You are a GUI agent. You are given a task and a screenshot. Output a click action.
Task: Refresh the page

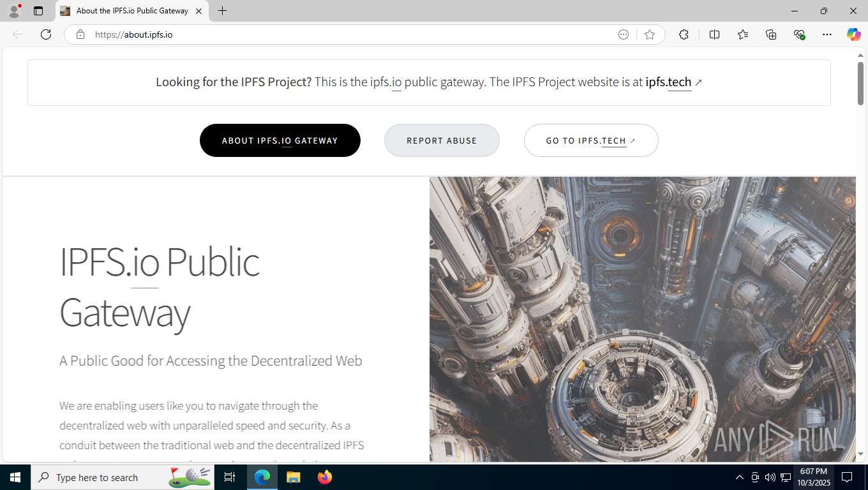click(x=46, y=34)
